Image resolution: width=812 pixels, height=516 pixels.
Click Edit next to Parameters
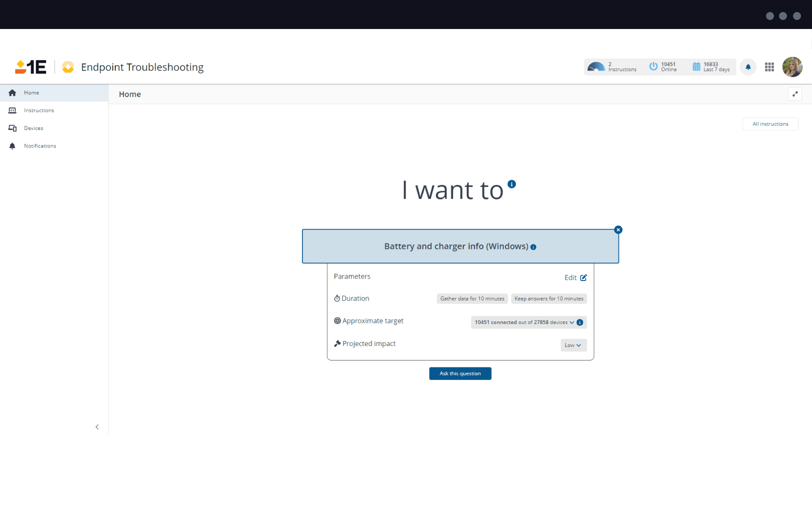[x=575, y=277]
